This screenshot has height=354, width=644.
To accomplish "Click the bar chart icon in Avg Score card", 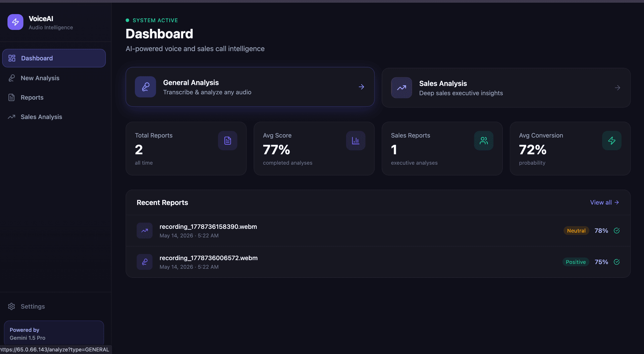I will tap(356, 141).
